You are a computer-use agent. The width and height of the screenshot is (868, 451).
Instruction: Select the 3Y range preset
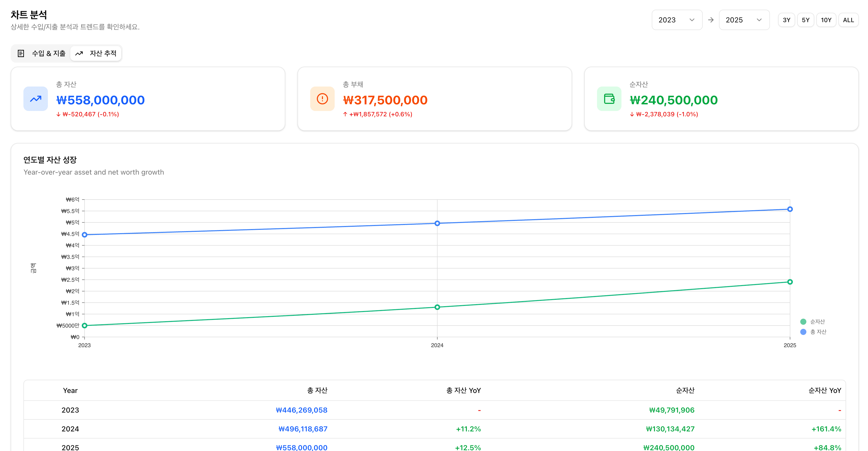786,20
